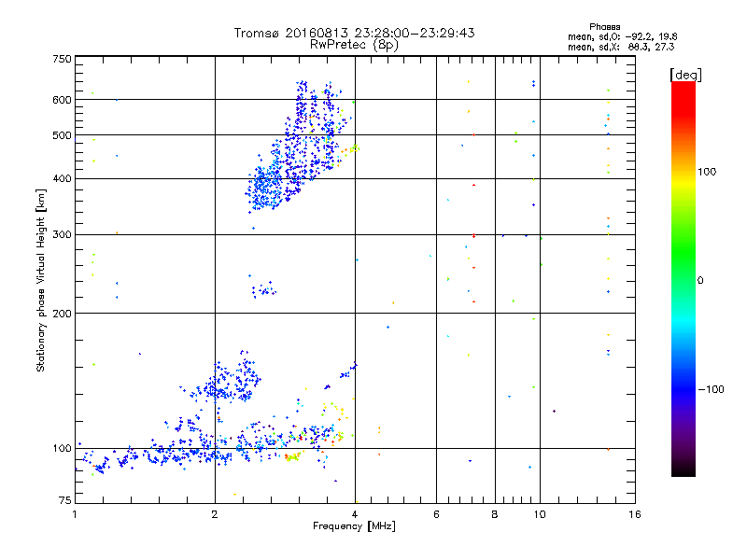Click the blue echo cluster between 100 and 200 km above 2 MHz
The height and width of the screenshot is (560, 747).
(229, 381)
